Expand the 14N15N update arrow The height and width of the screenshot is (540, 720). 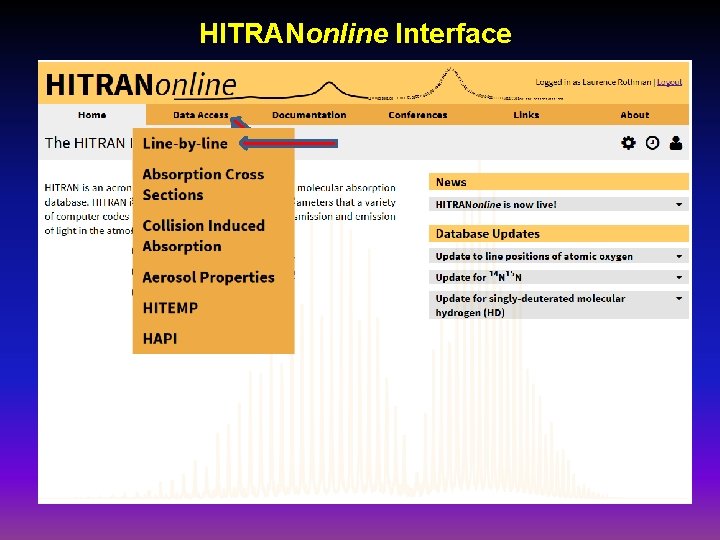679,277
